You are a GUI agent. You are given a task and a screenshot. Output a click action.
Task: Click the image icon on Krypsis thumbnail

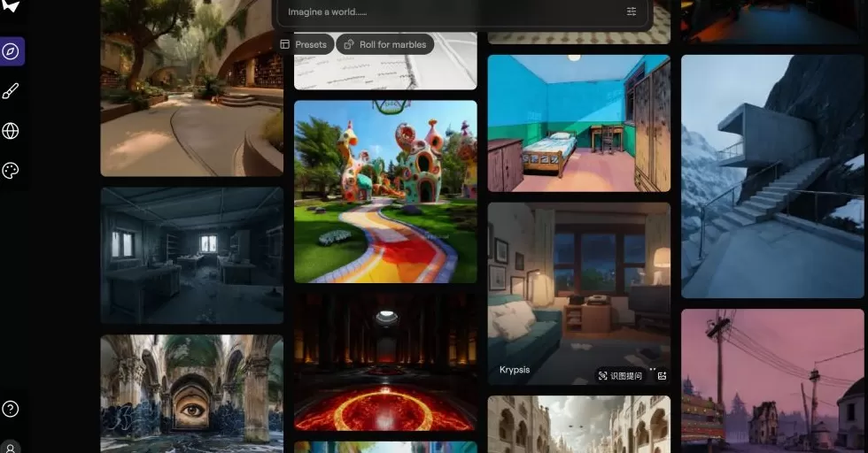pyautogui.click(x=662, y=375)
